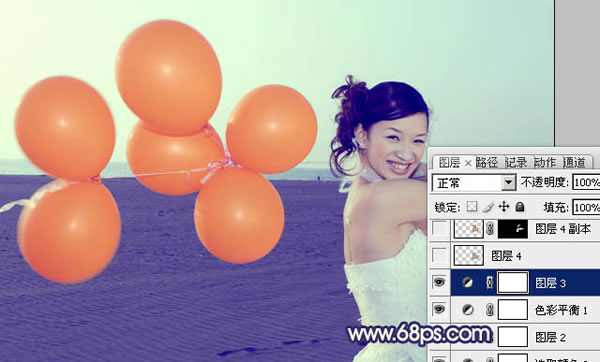Viewport: 600px width, 362px height.
Task: Switch to the 通道 tab
Action: pos(574,163)
